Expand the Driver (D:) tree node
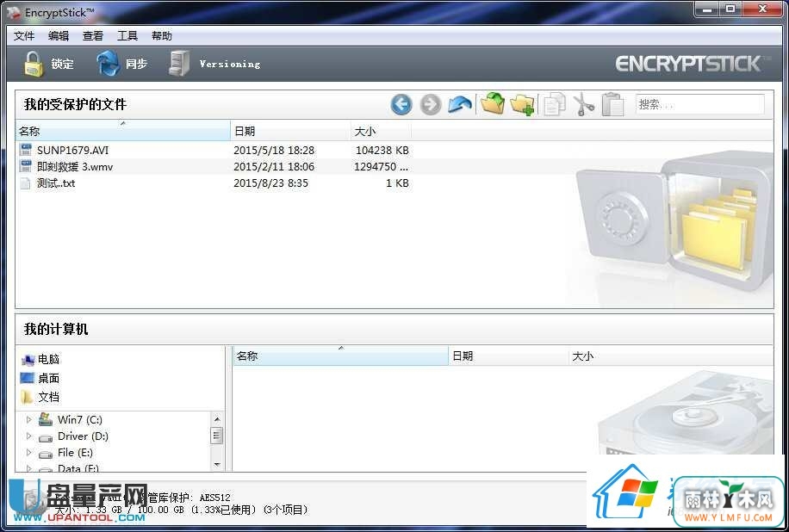789x532 pixels. [28, 436]
